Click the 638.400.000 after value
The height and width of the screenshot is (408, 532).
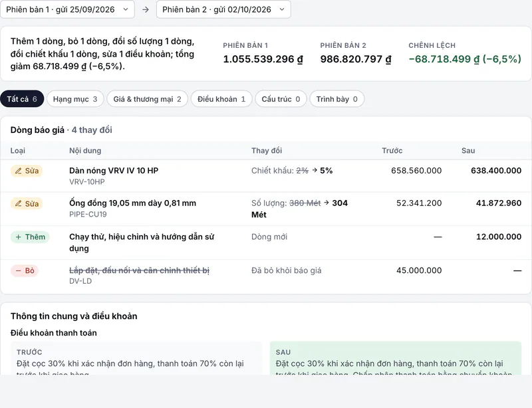coord(496,171)
